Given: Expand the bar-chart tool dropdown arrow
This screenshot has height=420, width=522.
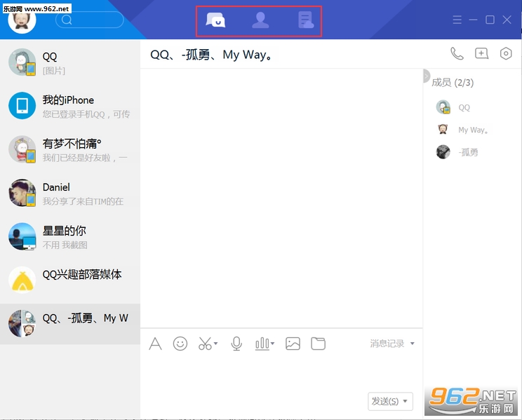Looking at the screenshot, I should point(273,344).
